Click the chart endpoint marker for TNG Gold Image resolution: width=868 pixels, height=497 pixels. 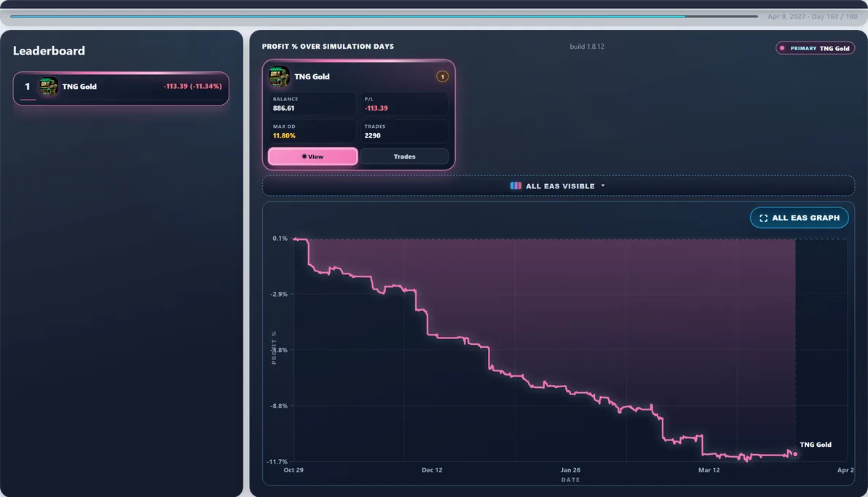795,454
